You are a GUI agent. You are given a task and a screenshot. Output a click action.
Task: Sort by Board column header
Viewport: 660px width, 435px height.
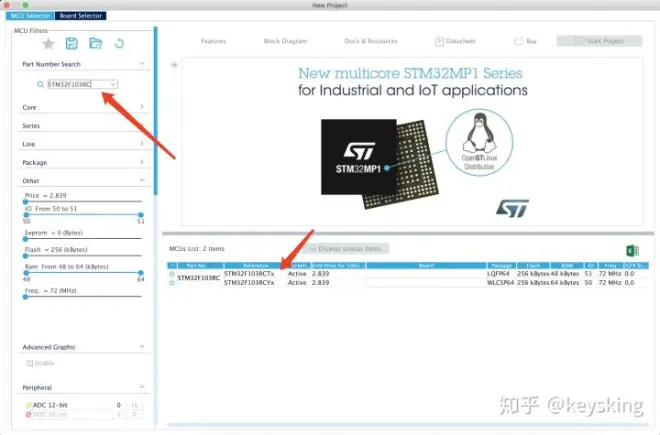(x=426, y=265)
